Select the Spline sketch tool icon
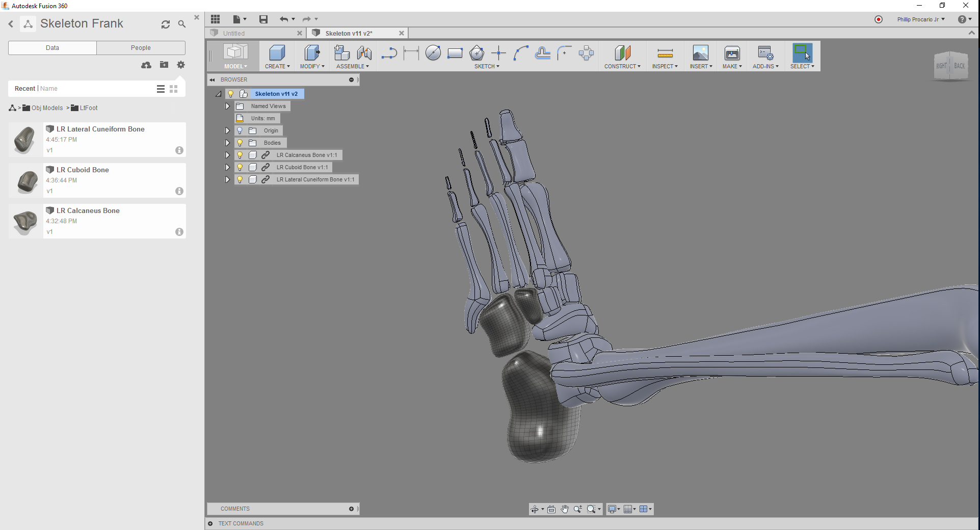The image size is (980, 530). tap(521, 53)
